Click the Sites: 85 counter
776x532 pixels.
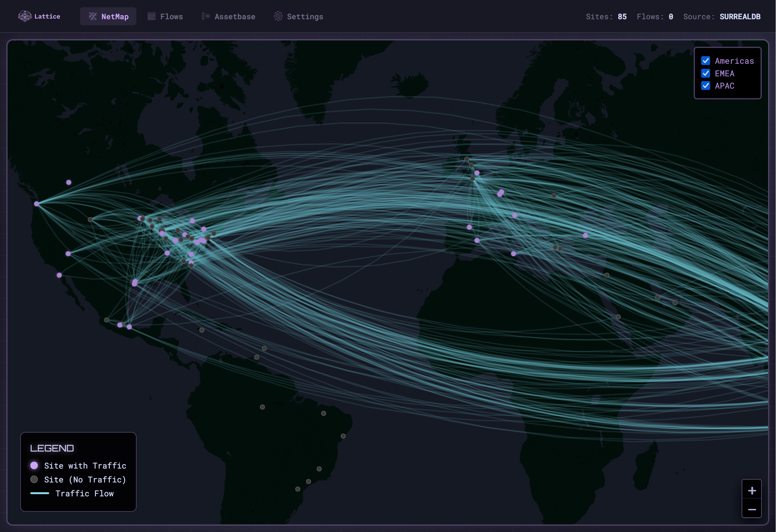point(606,16)
